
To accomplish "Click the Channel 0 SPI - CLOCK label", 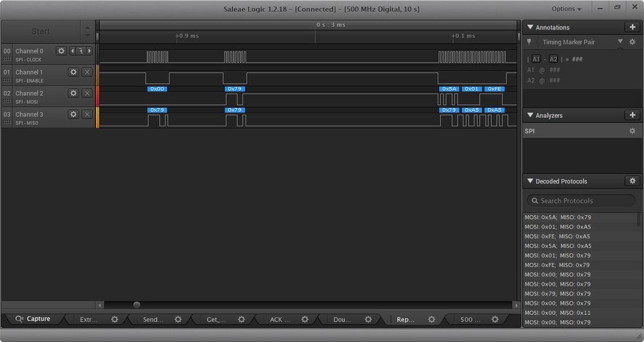I will point(28,60).
